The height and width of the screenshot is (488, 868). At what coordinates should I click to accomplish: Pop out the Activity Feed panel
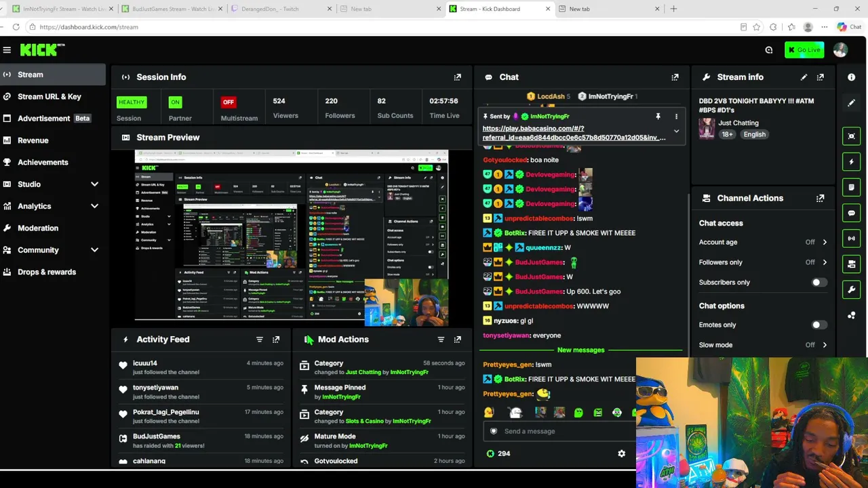coord(276,340)
